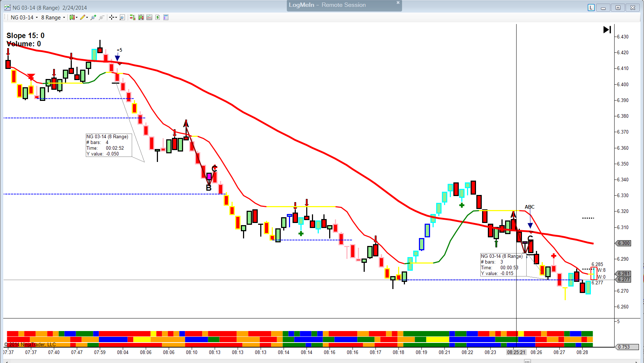Screen dimensions: 644x363
Task: Click the 'Slope 15: 0' label
Action: coord(25,36)
